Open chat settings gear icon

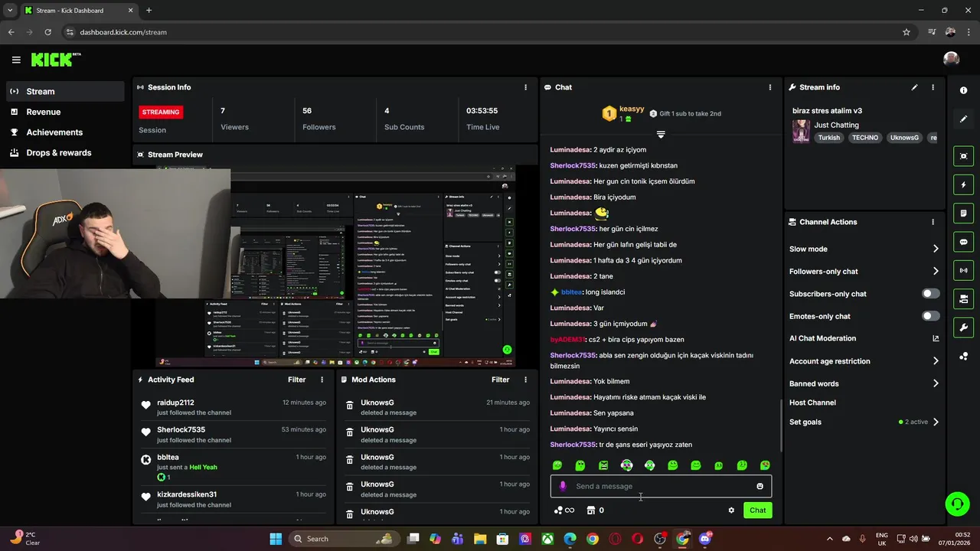point(731,510)
